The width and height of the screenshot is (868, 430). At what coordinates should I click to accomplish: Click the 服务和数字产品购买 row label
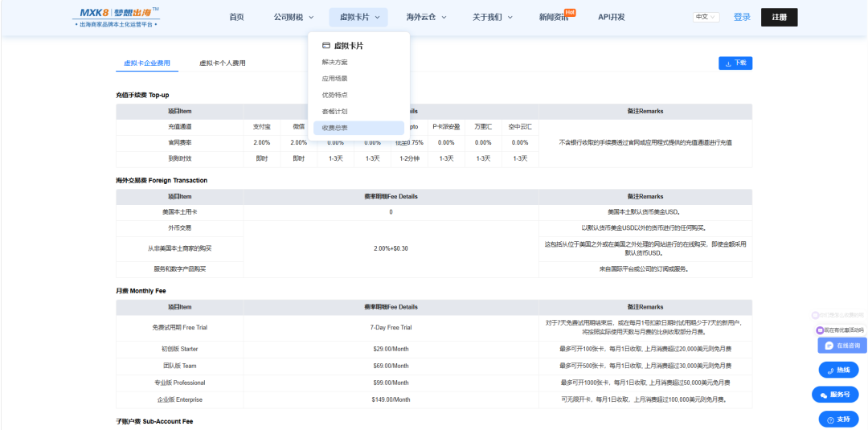180,269
